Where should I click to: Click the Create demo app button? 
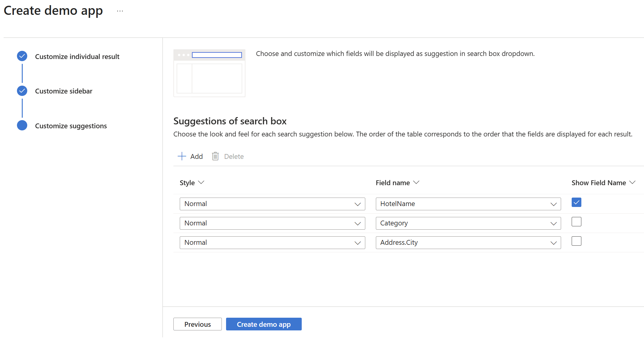click(x=264, y=324)
